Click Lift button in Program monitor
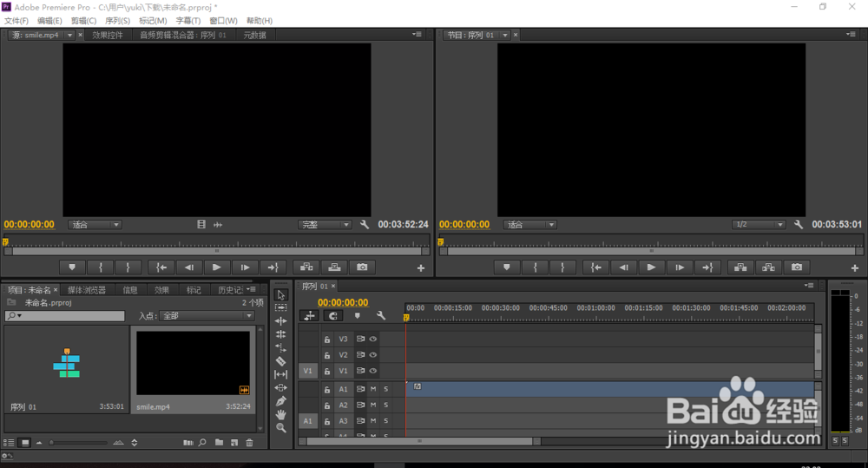Image resolution: width=868 pixels, height=468 pixels. click(x=740, y=267)
